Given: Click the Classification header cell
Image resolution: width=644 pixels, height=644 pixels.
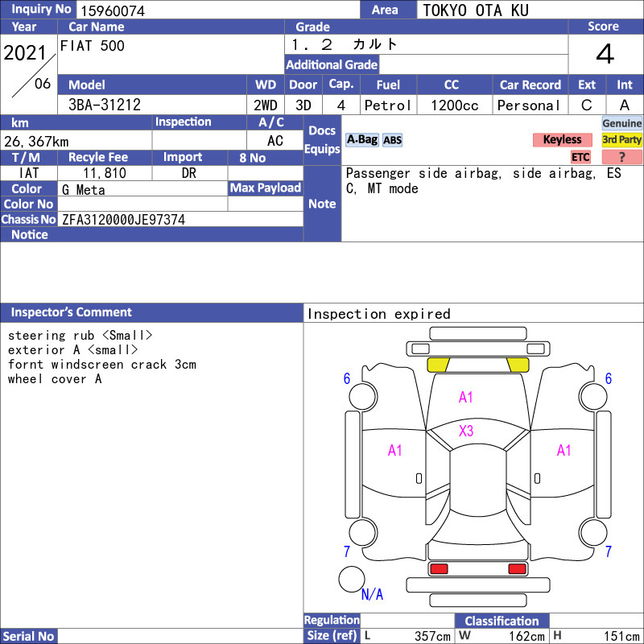Looking at the screenshot, I should [502, 621].
